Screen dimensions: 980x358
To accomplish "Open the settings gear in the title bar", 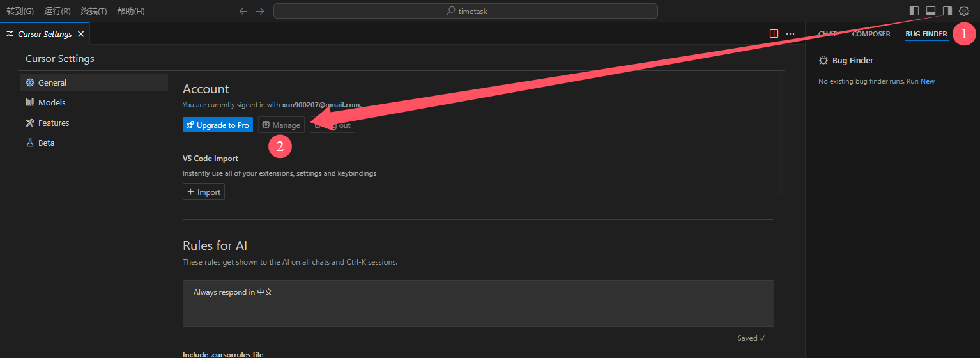I will tap(964, 11).
